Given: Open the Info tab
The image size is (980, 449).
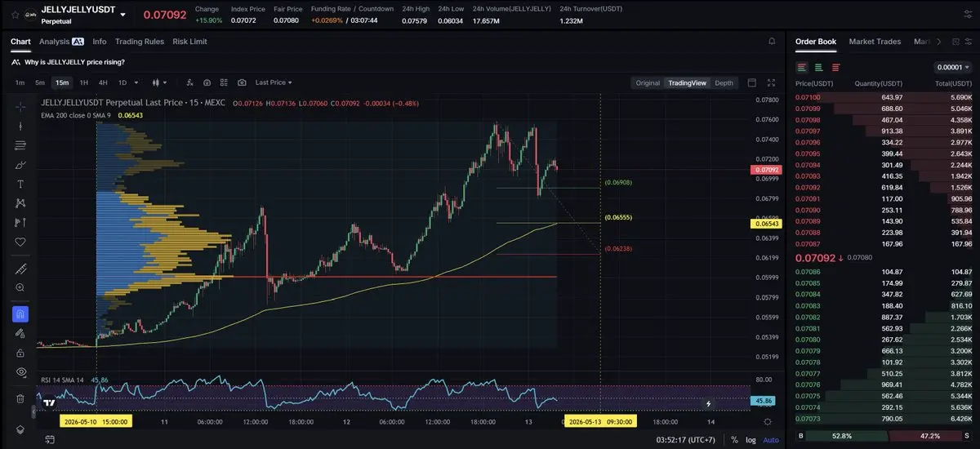Looking at the screenshot, I should tap(100, 42).
